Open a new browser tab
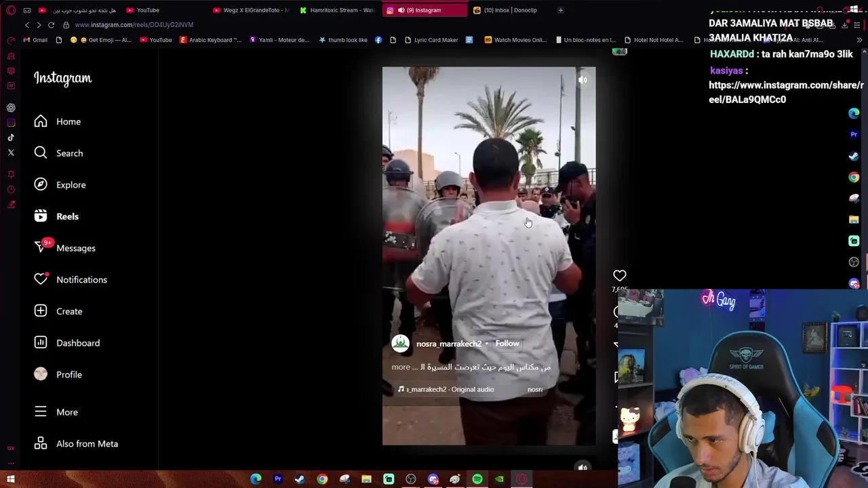 tap(561, 10)
